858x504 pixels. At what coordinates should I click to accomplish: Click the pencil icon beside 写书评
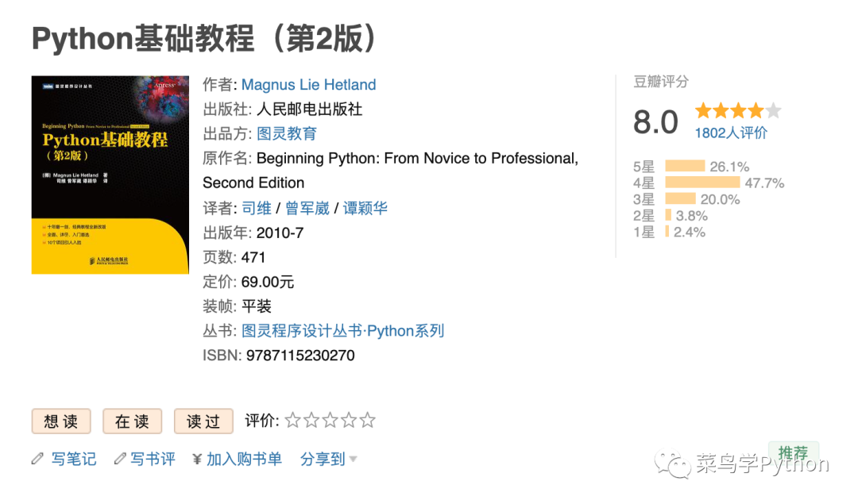(x=120, y=459)
